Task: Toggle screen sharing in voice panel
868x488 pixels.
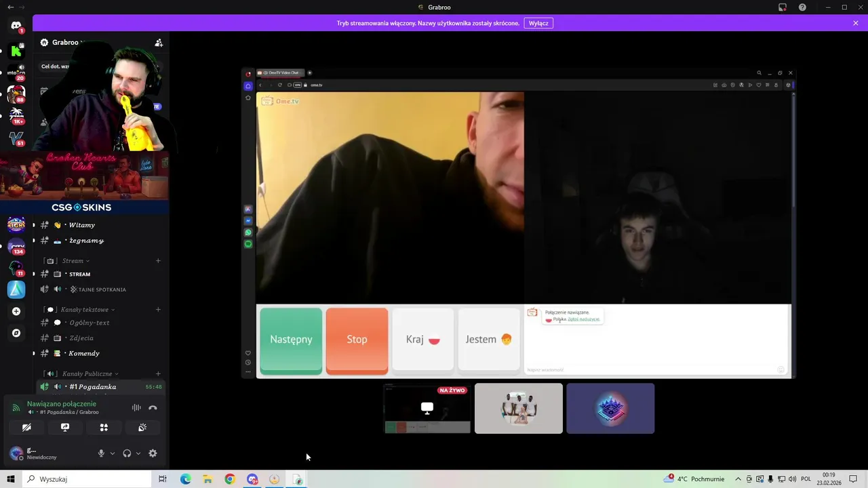Action: click(65, 428)
